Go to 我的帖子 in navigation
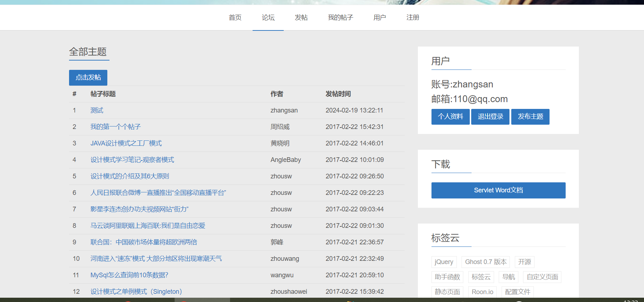Image resolution: width=644 pixels, height=302 pixels. tap(340, 18)
